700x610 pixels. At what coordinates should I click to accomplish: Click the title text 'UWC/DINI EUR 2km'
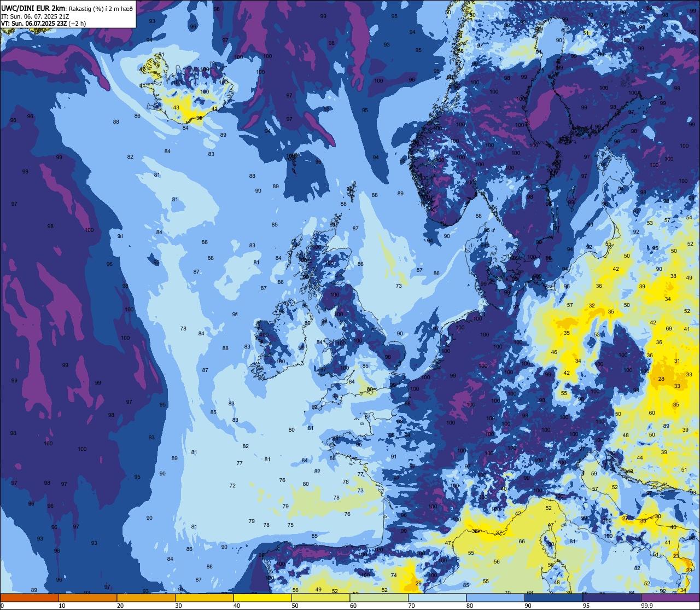[33, 8]
